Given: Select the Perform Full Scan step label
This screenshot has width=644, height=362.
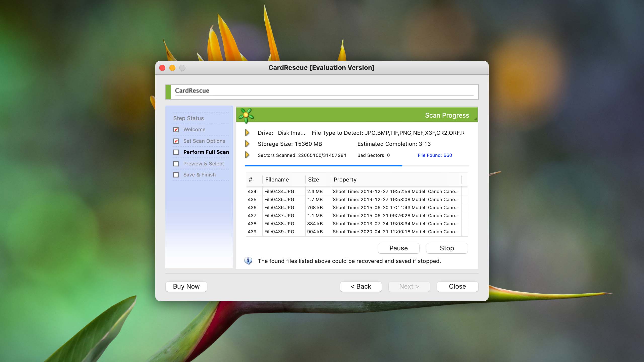Looking at the screenshot, I should click(206, 152).
